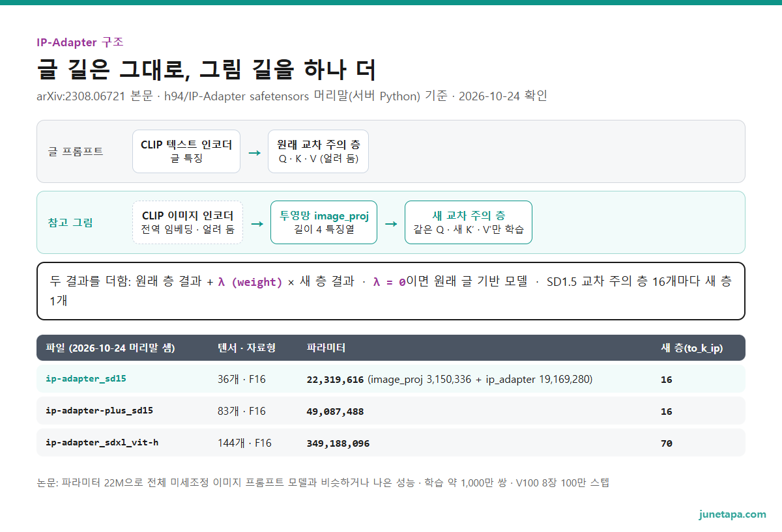Click the '텐서 · 자료형' column header
Image resolution: width=782 pixels, height=532 pixels.
point(246,348)
